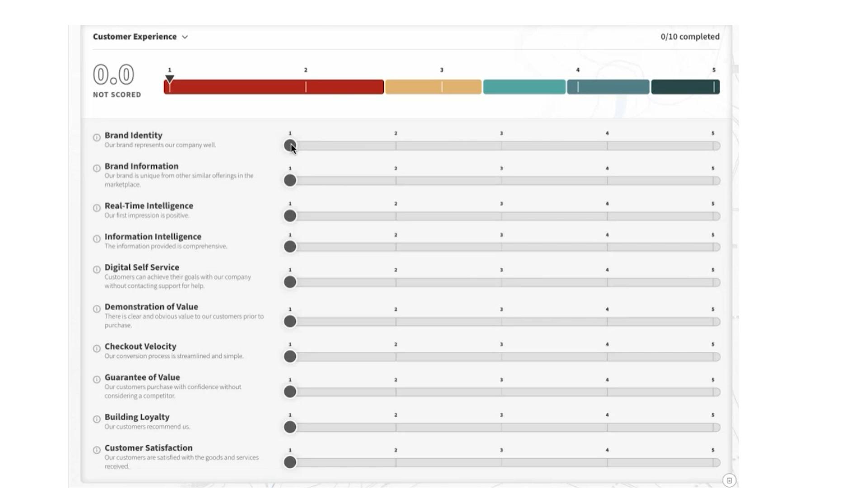This screenshot has height=488, width=868.
Task: Open info icon for Guarantee of Value
Action: 97,380
